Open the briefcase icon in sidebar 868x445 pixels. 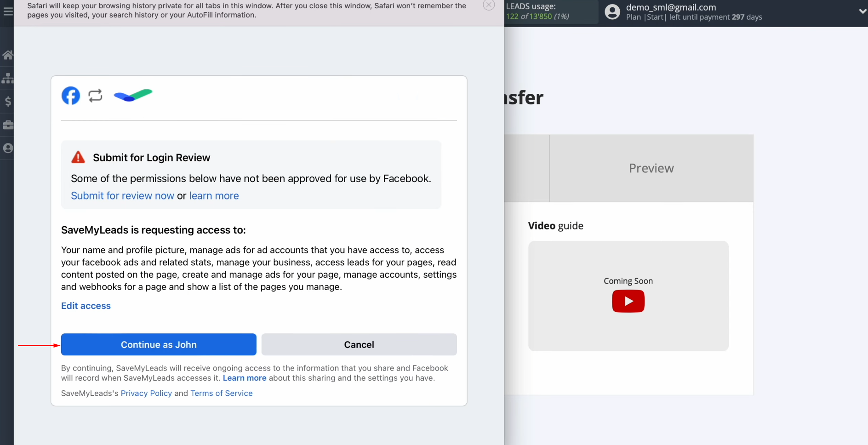point(8,125)
